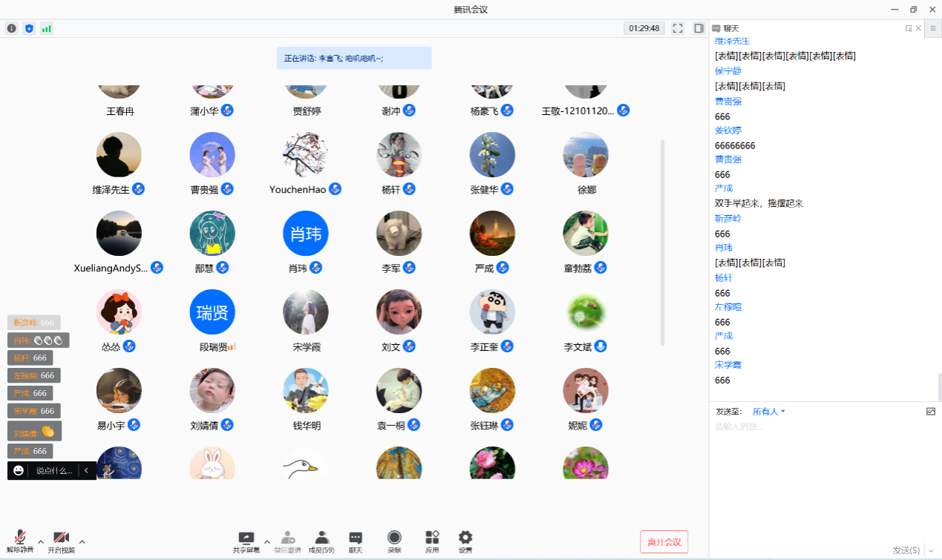Expand audio options arrow beside the microphone

click(41, 541)
